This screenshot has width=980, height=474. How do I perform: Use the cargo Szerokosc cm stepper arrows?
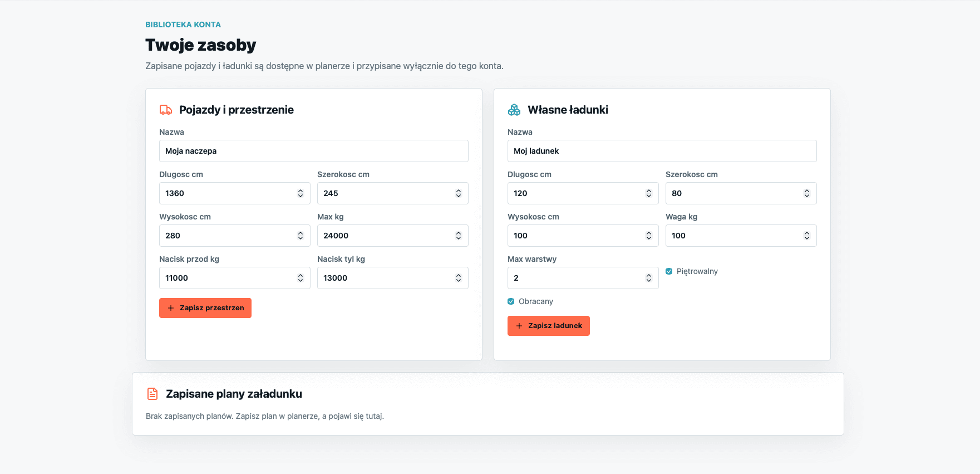tap(807, 193)
